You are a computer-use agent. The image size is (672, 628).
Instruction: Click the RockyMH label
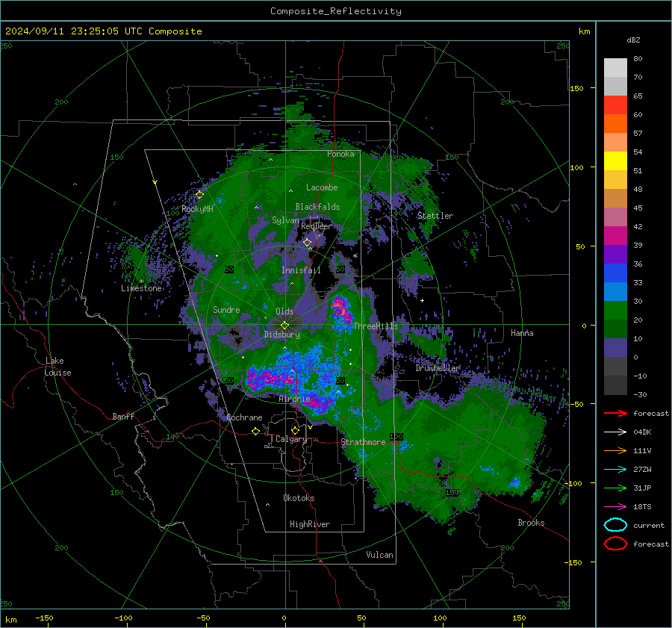click(x=197, y=209)
